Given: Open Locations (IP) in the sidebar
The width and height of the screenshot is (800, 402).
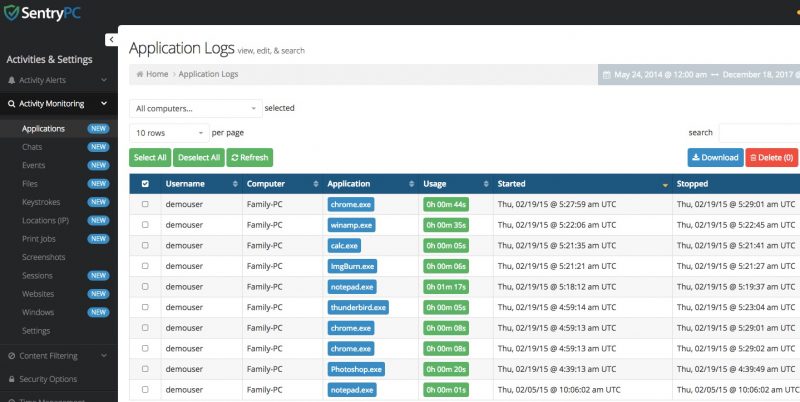Looking at the screenshot, I should 45,220.
